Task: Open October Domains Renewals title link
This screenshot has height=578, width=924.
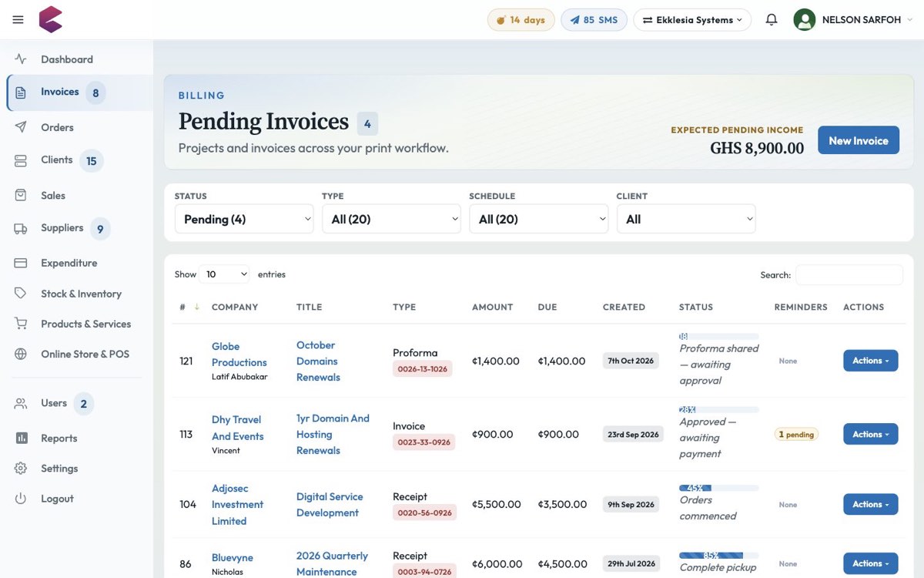Action: point(318,361)
